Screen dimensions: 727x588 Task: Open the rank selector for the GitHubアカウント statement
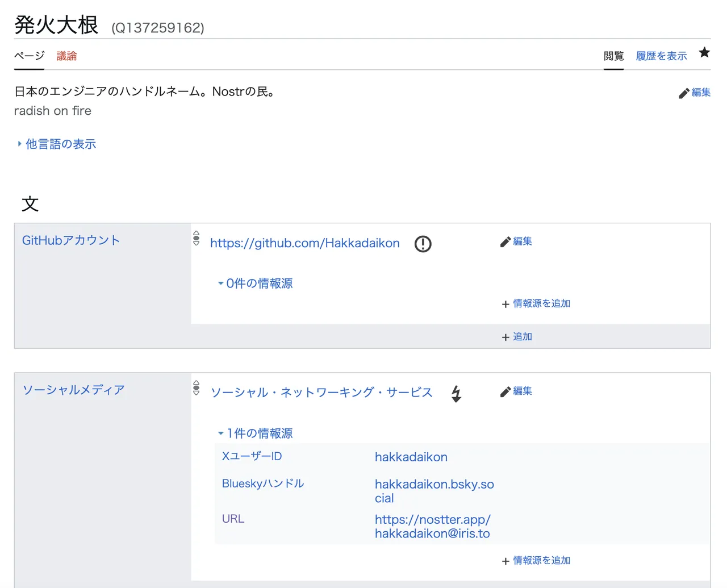[x=196, y=238]
